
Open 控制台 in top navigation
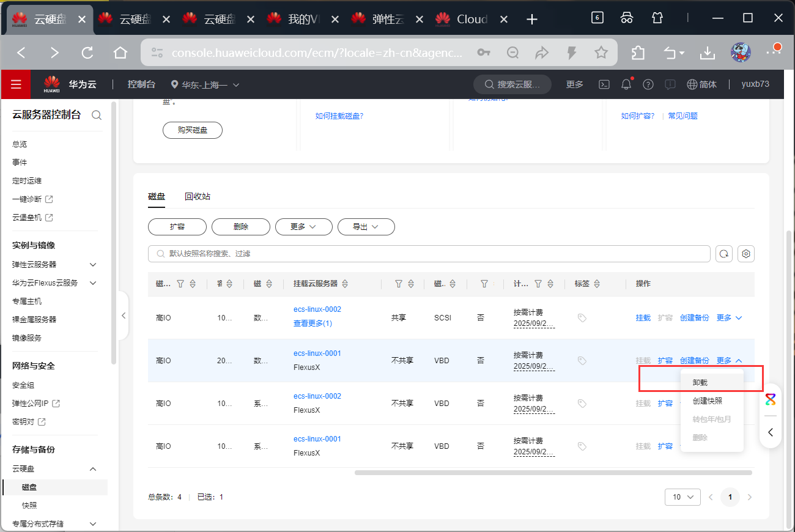tap(141, 84)
